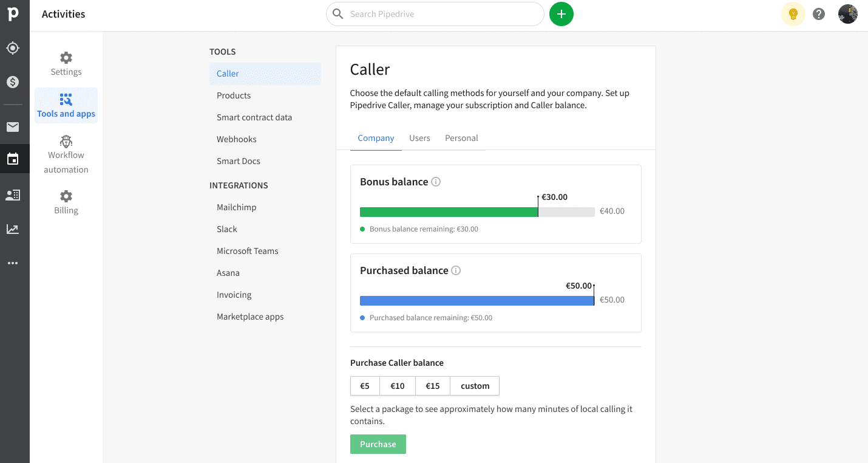Click the TOOLS section header
This screenshot has height=463, width=868.
coord(223,52)
